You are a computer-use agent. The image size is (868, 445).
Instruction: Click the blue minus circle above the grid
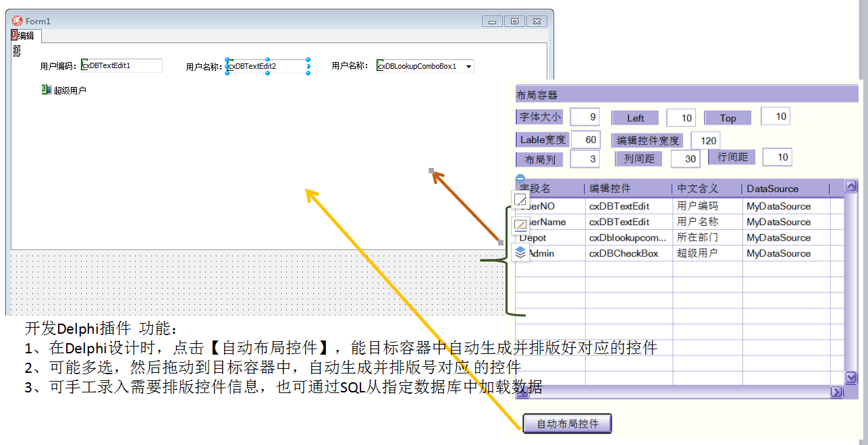520,179
